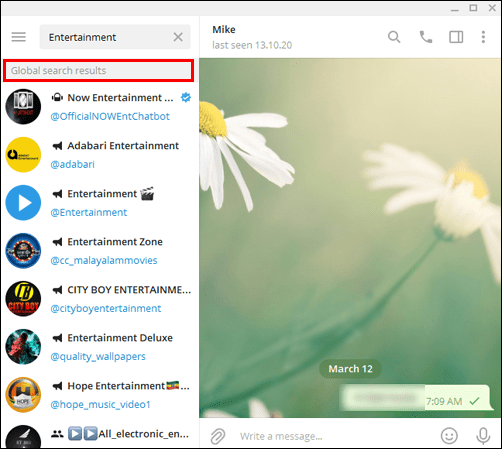The width and height of the screenshot is (502, 449).
Task: Click the bot icon beside Now Entertainment
Action: [x=57, y=97]
